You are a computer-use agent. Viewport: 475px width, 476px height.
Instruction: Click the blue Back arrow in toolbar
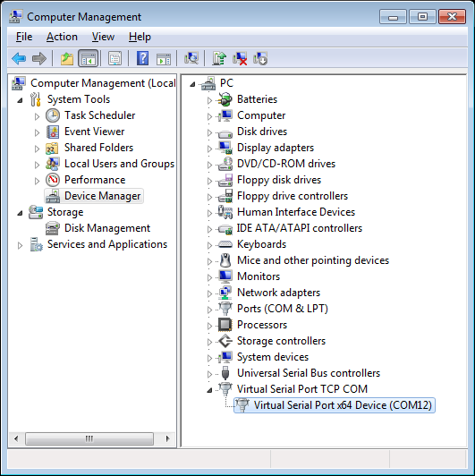click(19, 58)
